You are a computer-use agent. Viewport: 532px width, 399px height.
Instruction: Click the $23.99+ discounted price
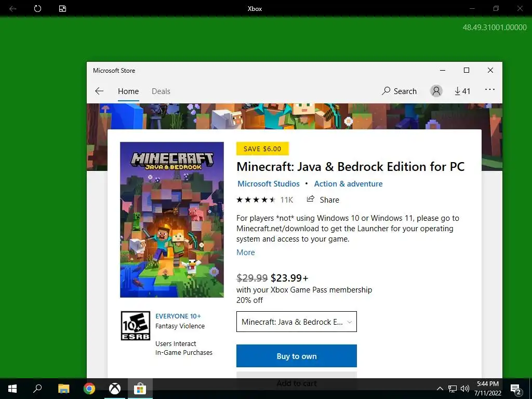[289, 278]
